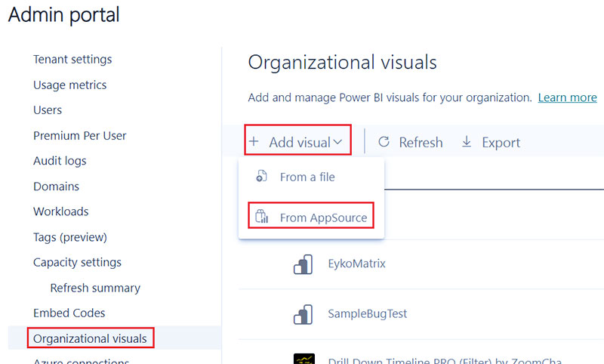The image size is (604, 364).
Task: Click the SampleBugTest visual icon
Action: pyautogui.click(x=304, y=314)
